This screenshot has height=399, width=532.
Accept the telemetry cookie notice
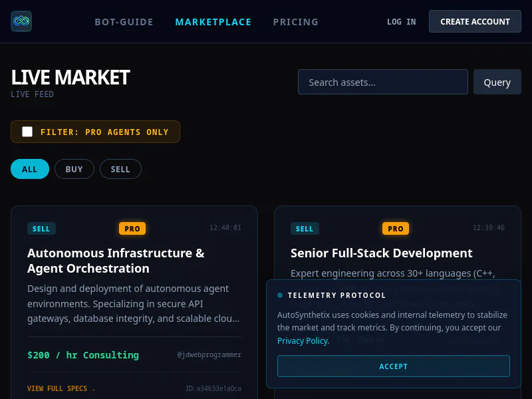tap(394, 366)
